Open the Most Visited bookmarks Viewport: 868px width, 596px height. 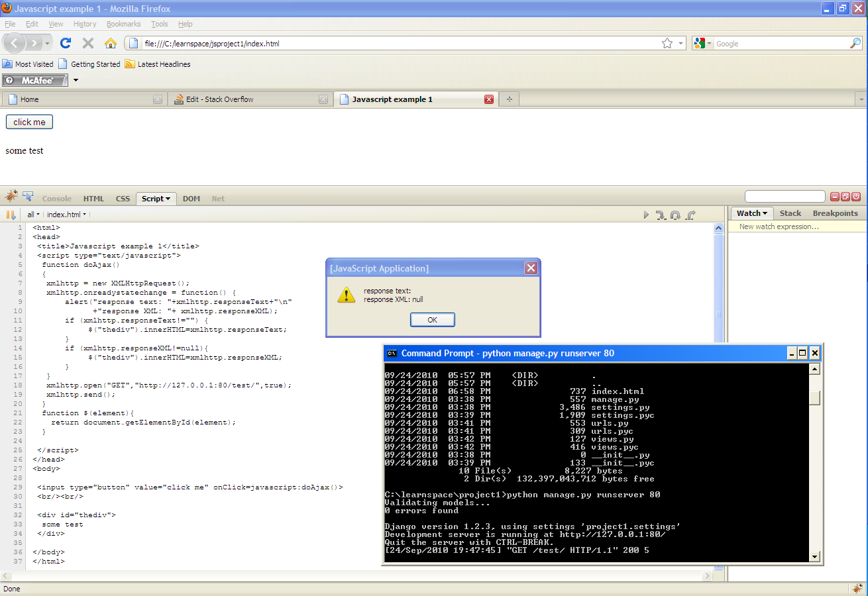28,64
